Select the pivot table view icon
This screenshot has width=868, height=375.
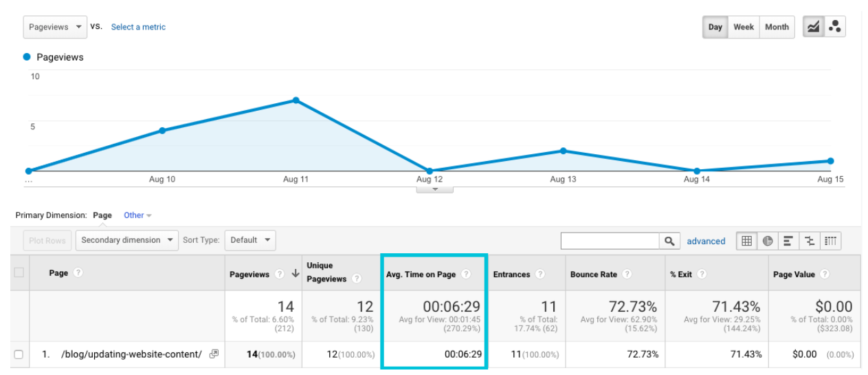tap(830, 241)
